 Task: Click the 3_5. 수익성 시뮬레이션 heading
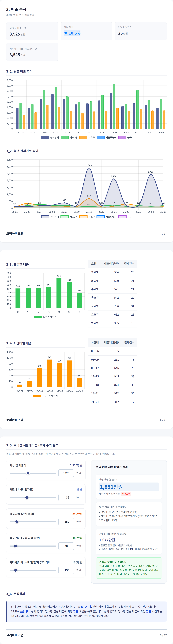pyautogui.click(x=33, y=445)
